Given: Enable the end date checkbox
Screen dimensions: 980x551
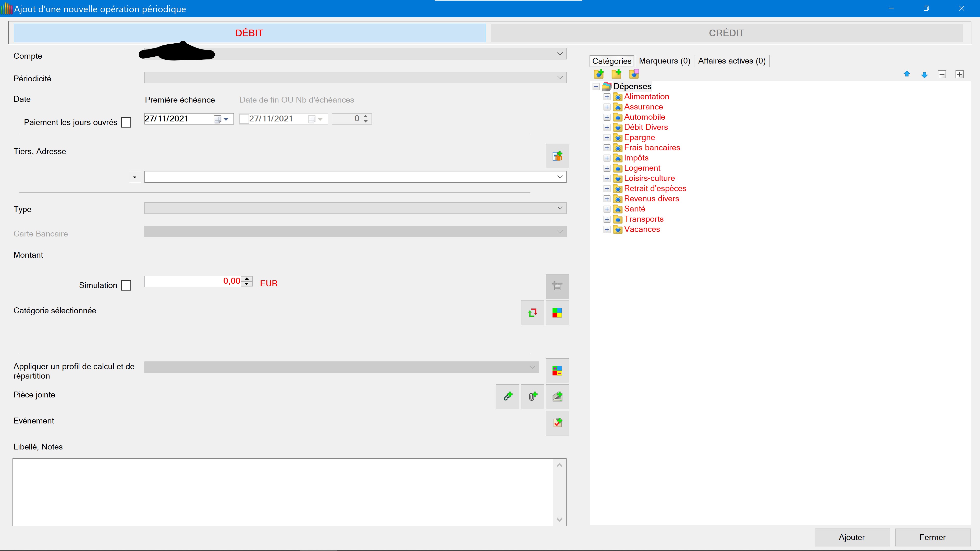Looking at the screenshot, I should pyautogui.click(x=244, y=119).
